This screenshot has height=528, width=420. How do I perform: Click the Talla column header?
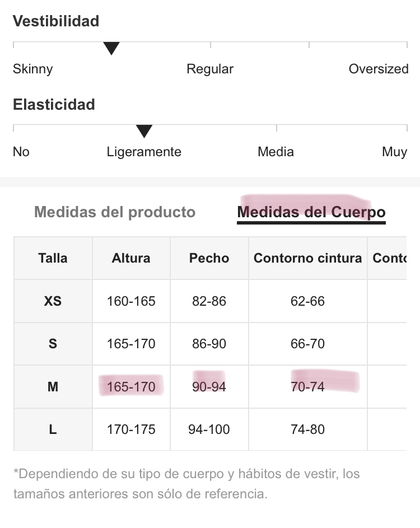tap(53, 258)
